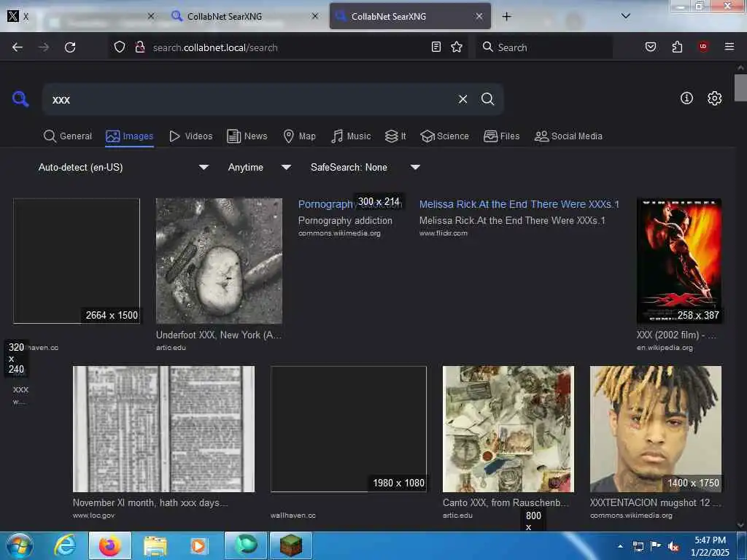Click Canto XXX from Rauschenberg title
Viewport: 747px width, 560px height.
506,502
